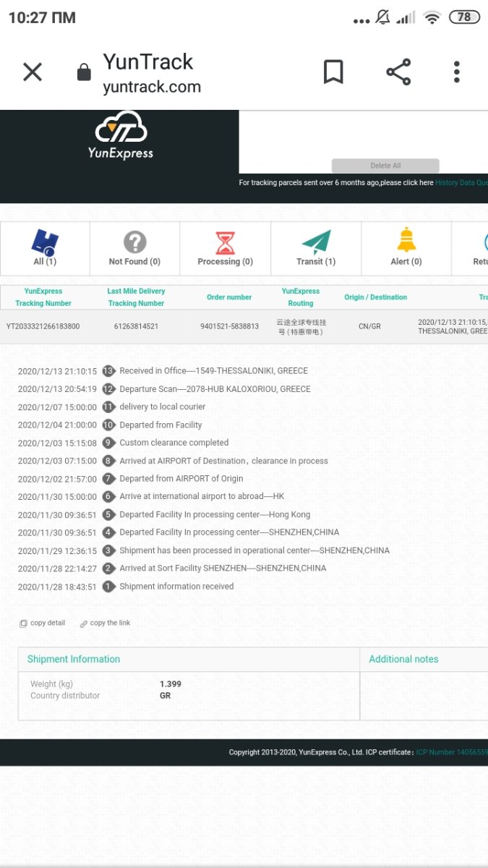Click the YunExpress Tracking Number header

(43, 297)
